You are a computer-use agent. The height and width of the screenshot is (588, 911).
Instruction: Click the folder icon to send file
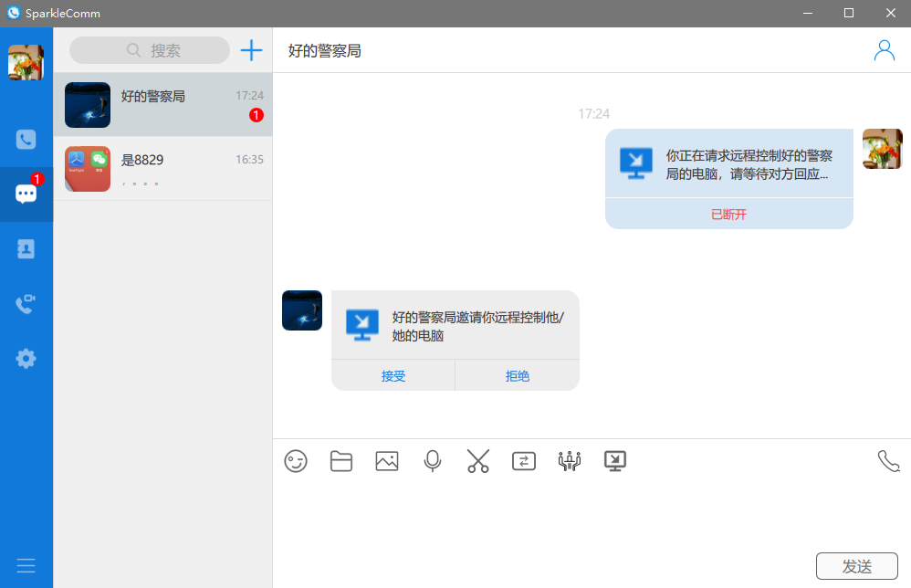coord(341,461)
